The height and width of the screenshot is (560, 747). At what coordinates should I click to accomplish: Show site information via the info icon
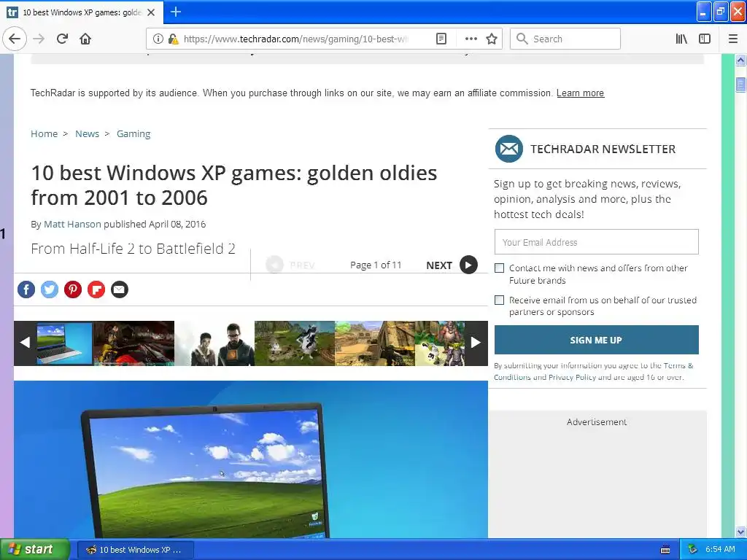(x=158, y=39)
